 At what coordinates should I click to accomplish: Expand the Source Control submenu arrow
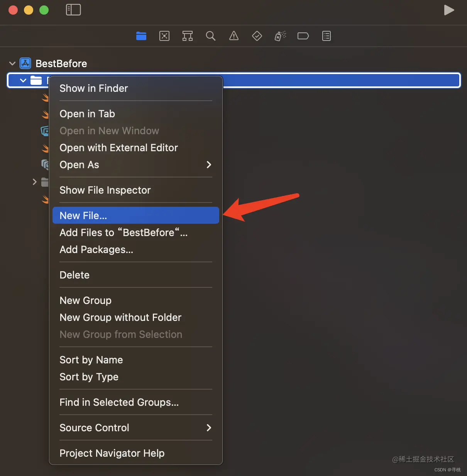pyautogui.click(x=209, y=428)
